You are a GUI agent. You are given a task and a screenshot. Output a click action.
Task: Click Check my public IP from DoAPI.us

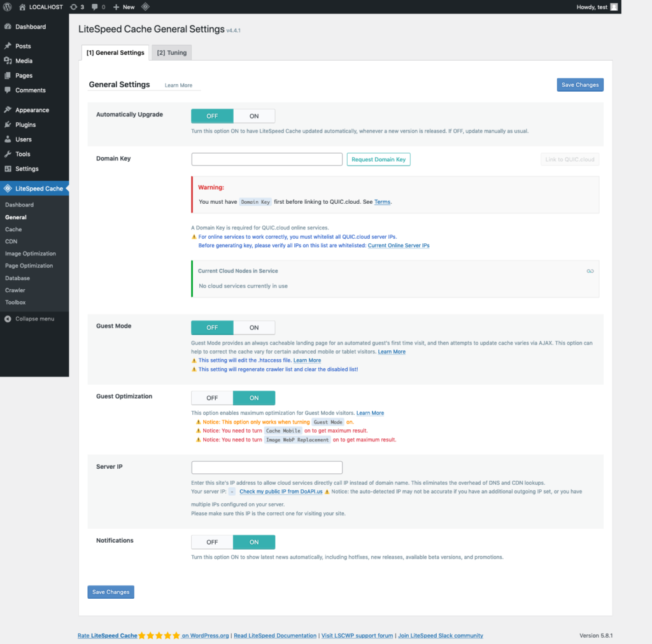tap(281, 492)
